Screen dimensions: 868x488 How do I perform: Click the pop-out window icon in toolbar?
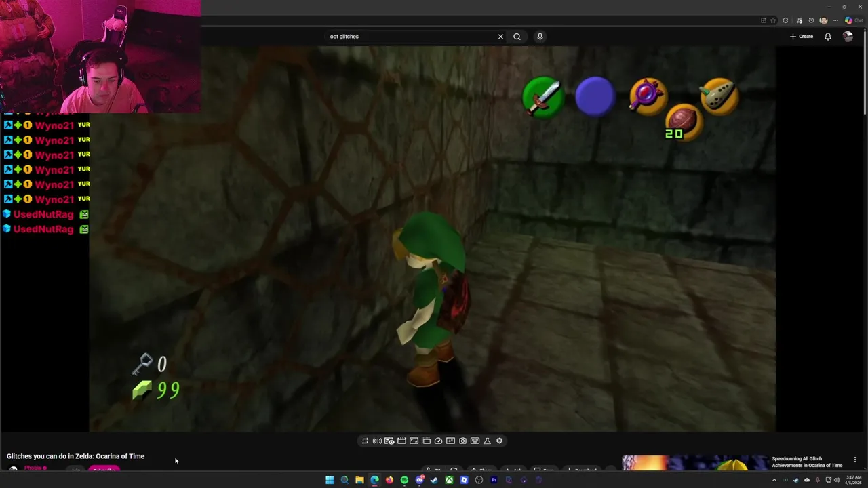[426, 441]
